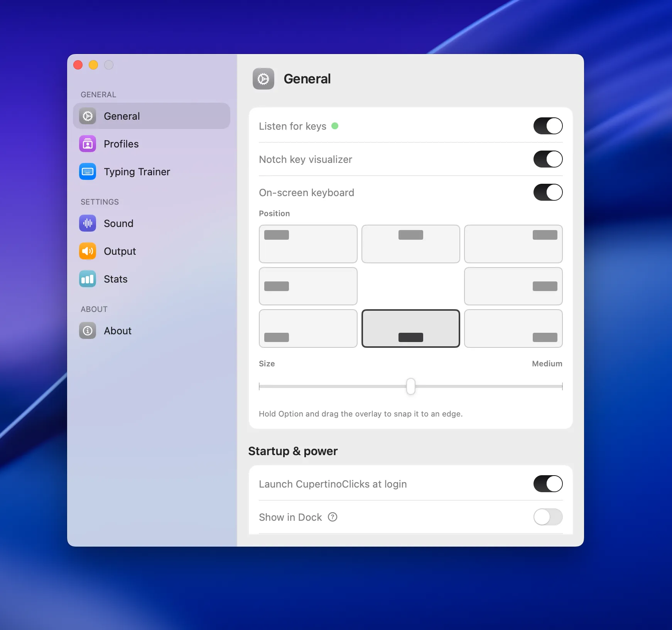The height and width of the screenshot is (630, 672).
Task: Disable the Notch key visualizer switch
Action: pos(548,159)
